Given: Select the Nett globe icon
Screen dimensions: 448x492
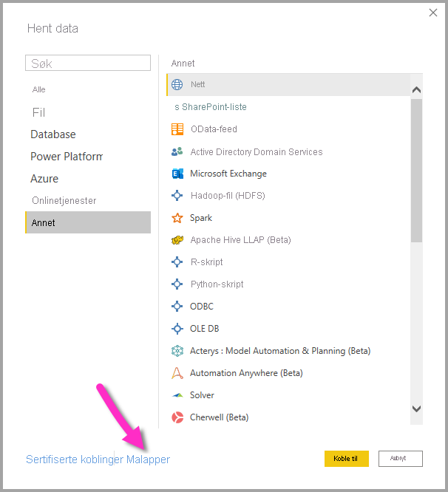Looking at the screenshot, I should (177, 84).
